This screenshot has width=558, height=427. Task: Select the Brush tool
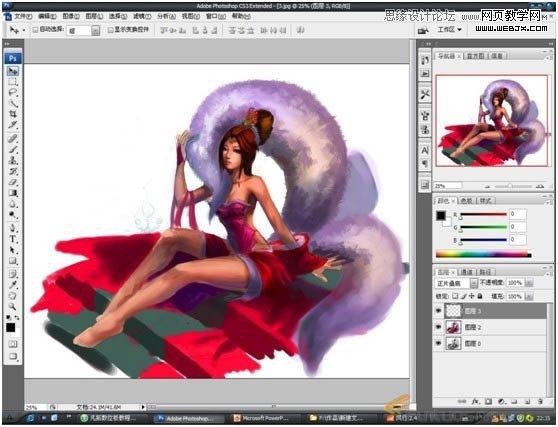(13, 149)
